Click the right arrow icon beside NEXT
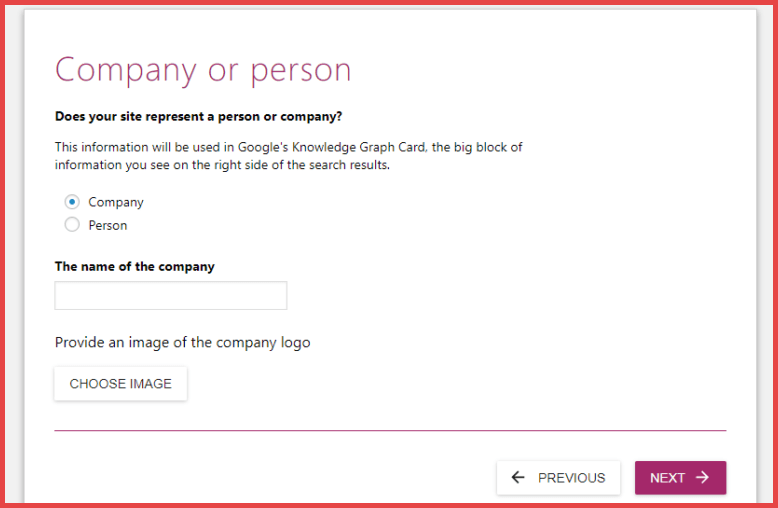The height and width of the screenshot is (508, 778). coord(702,478)
